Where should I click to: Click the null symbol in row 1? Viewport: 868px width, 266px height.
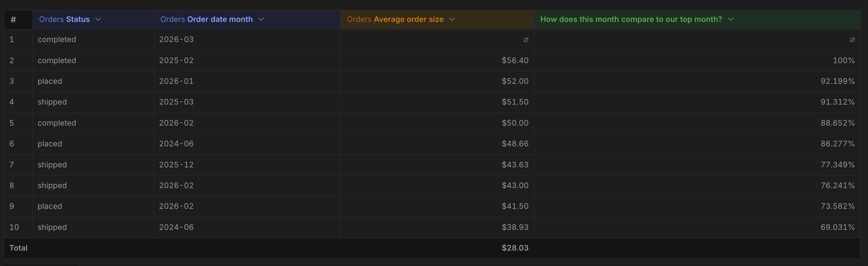[x=526, y=40]
